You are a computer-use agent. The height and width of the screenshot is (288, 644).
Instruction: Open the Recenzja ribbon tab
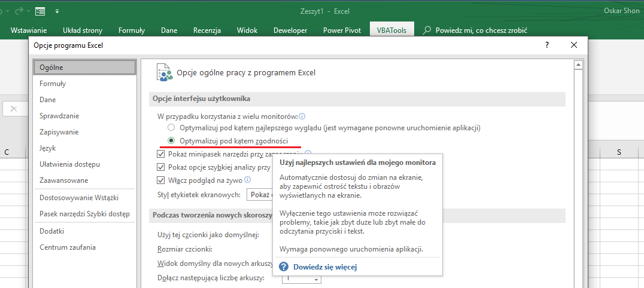[x=207, y=30]
